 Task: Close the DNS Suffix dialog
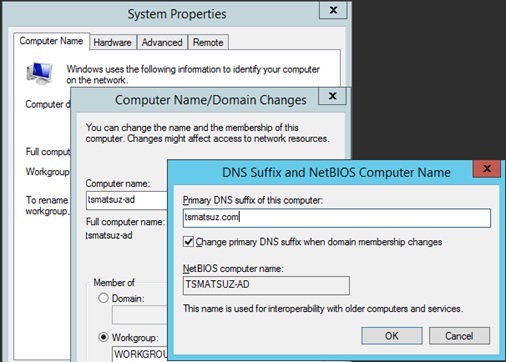click(487, 169)
